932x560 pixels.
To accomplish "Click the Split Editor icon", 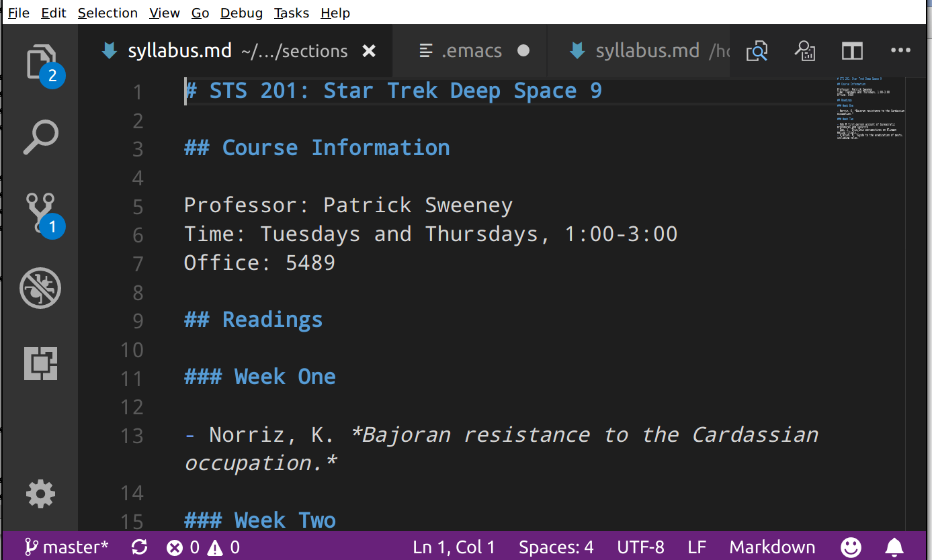I will (852, 51).
